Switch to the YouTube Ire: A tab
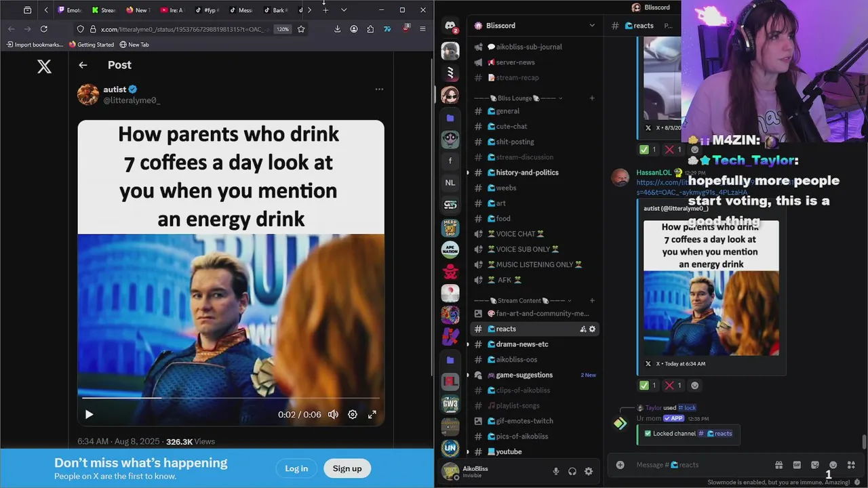This screenshot has height=488, width=868. (172, 10)
